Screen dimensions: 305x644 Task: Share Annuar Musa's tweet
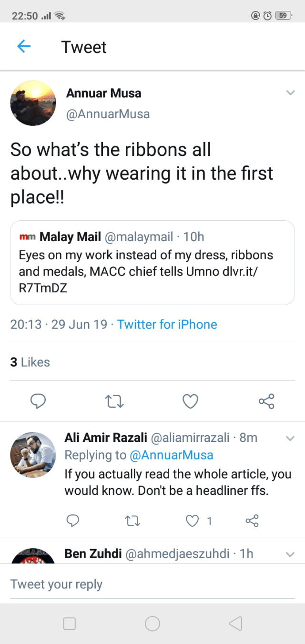266,401
